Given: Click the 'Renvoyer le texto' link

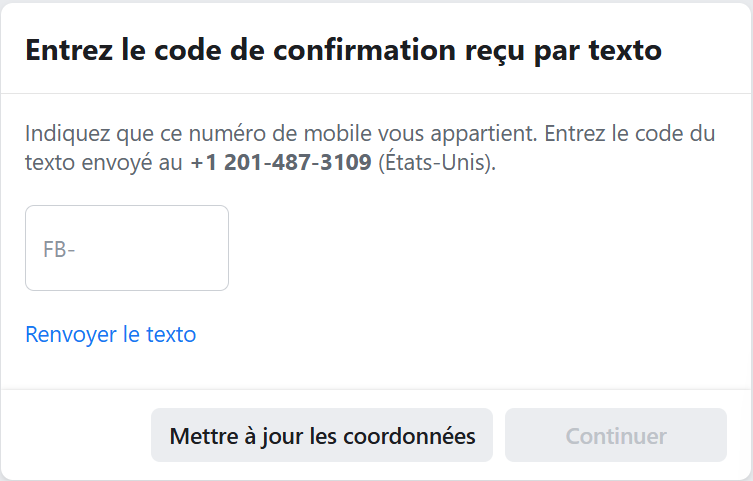Looking at the screenshot, I should [x=110, y=334].
